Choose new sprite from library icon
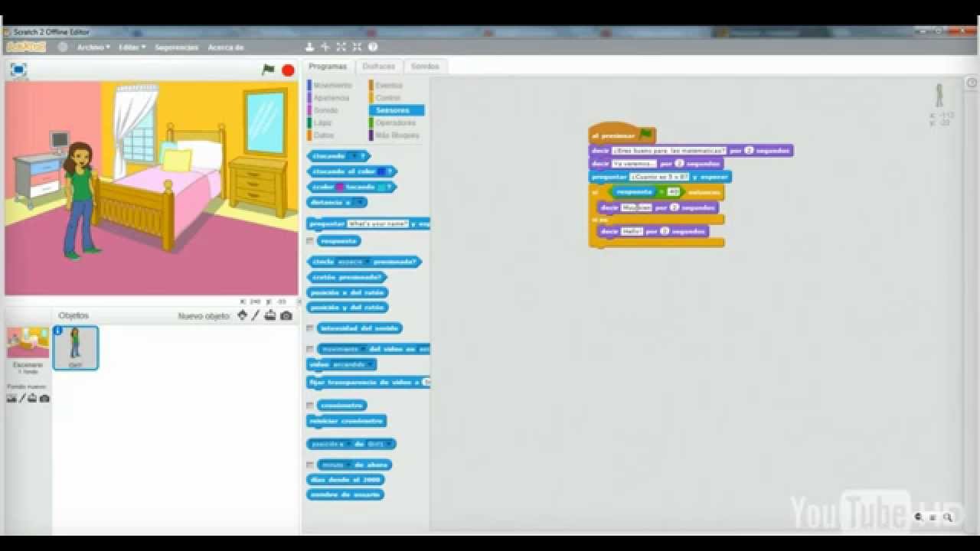Image resolution: width=980 pixels, height=551 pixels. point(243,315)
